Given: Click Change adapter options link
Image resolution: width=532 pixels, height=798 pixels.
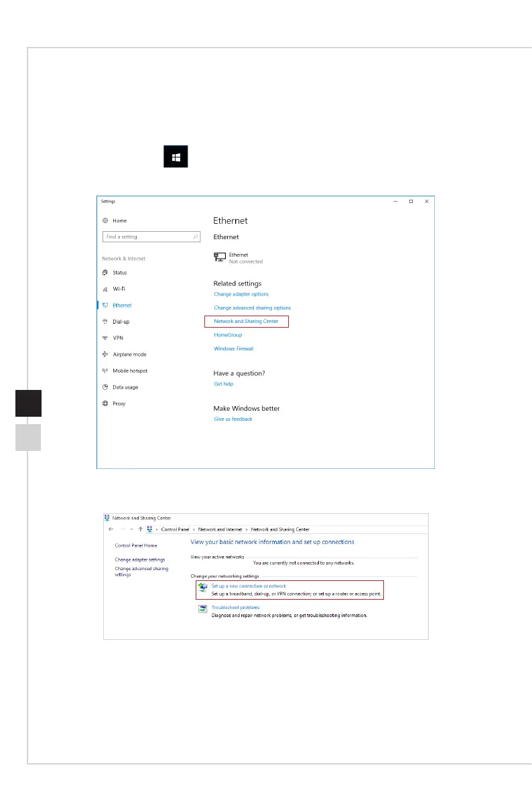Looking at the screenshot, I should pyautogui.click(x=241, y=294).
